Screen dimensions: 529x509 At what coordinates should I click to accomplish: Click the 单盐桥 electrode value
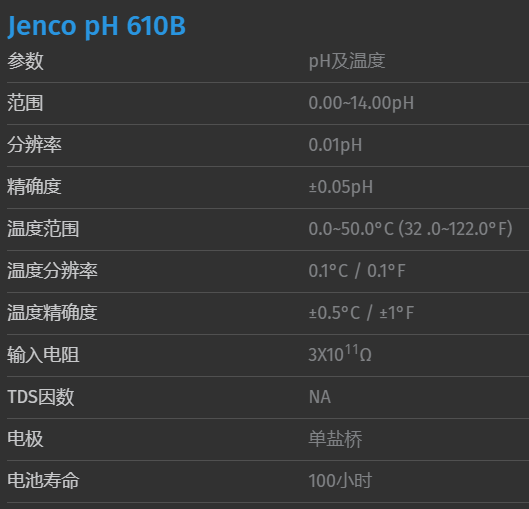(x=335, y=439)
